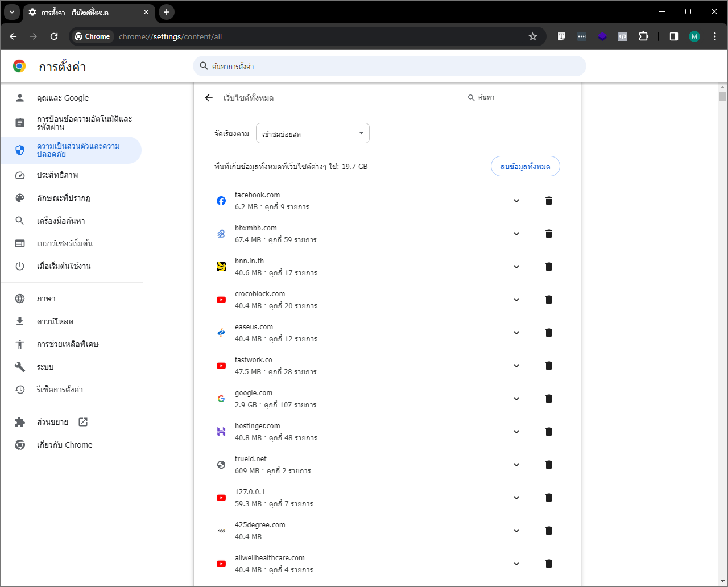The width and height of the screenshot is (728, 587).
Task: Remove hostinger.com data via trash icon
Action: click(548, 432)
